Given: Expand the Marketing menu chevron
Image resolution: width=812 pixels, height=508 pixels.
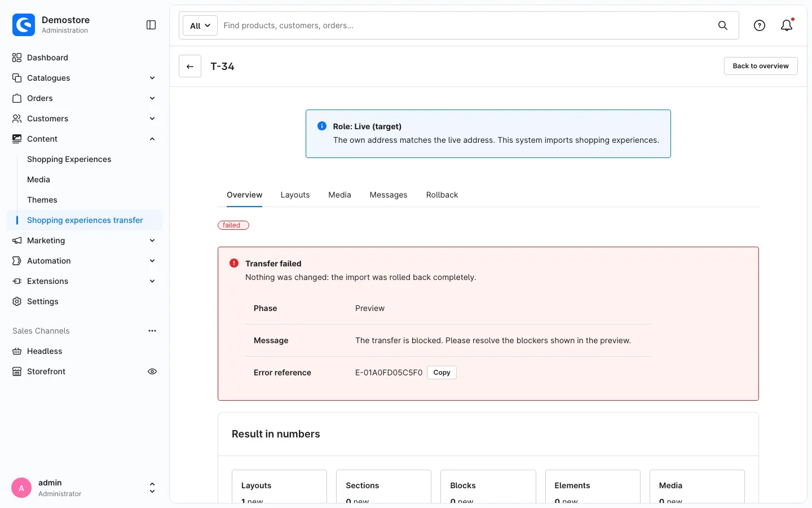Looking at the screenshot, I should (152, 240).
